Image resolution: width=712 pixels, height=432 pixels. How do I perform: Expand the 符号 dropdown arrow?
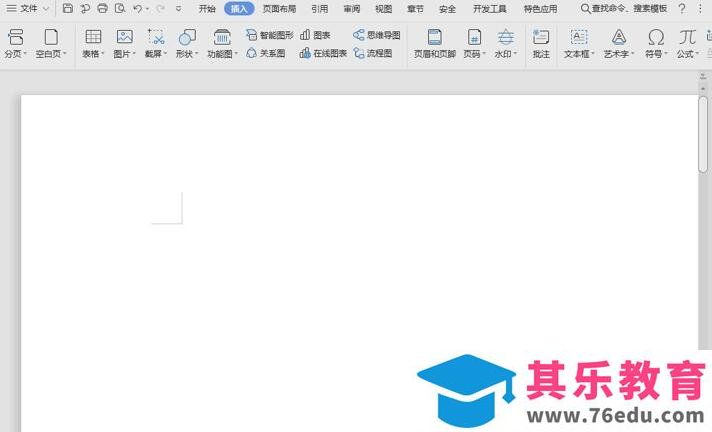(x=666, y=54)
